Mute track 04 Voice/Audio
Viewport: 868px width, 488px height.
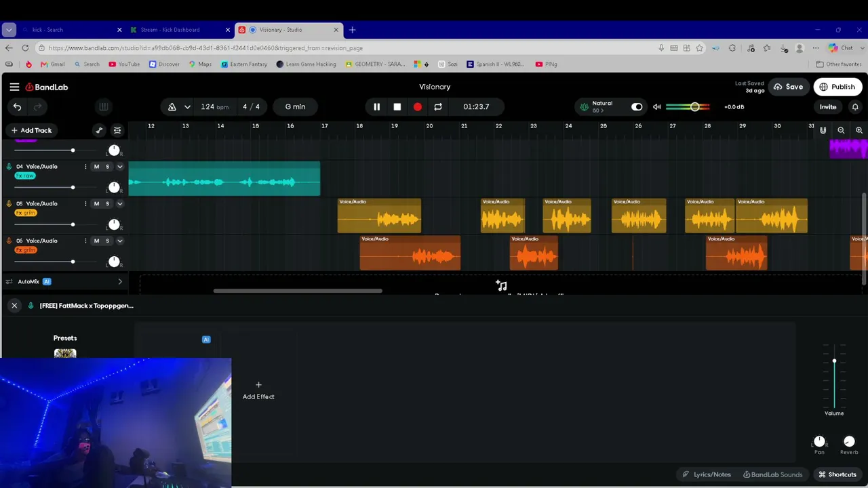click(x=96, y=166)
